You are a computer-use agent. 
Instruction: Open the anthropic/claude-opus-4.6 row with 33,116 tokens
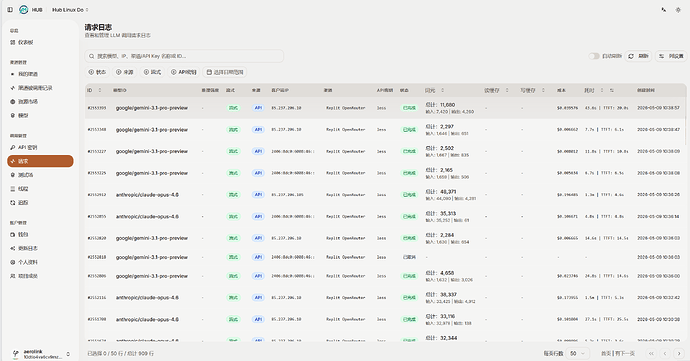pos(385,319)
